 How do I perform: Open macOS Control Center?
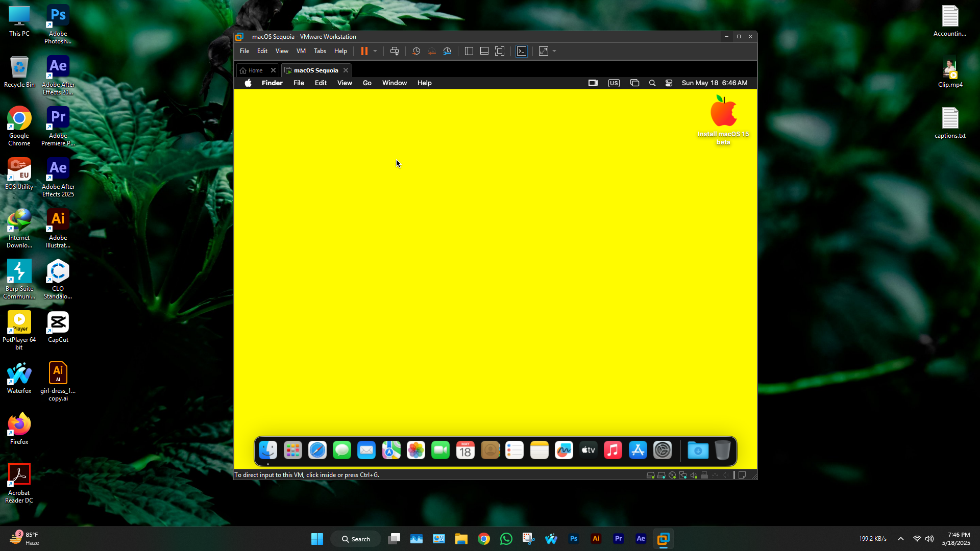click(669, 83)
